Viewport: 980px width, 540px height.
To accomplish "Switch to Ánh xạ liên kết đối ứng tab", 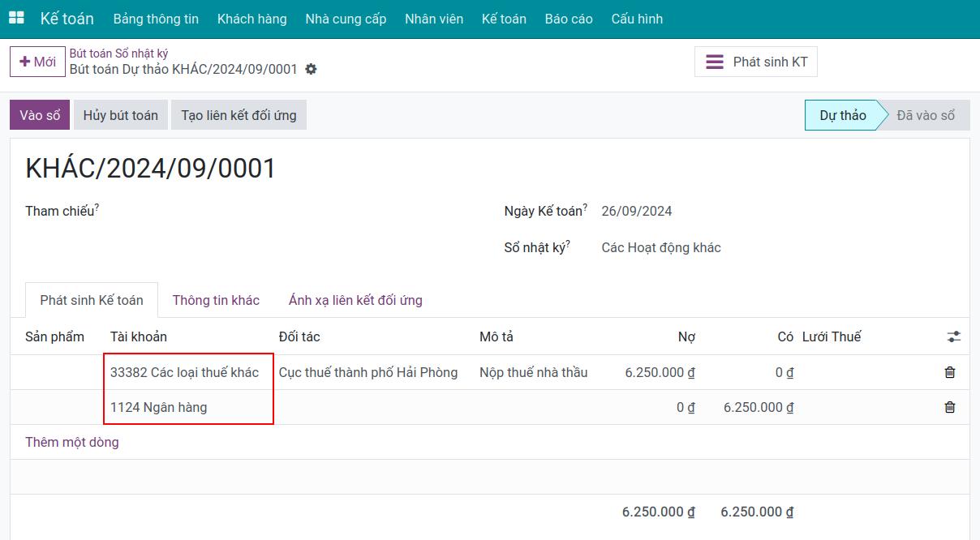I will click(355, 300).
